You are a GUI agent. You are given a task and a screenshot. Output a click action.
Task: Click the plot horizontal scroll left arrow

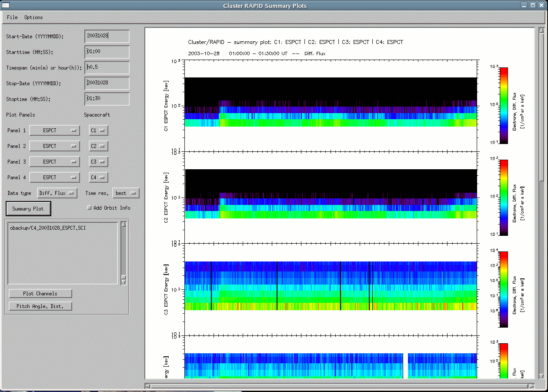coord(148,385)
